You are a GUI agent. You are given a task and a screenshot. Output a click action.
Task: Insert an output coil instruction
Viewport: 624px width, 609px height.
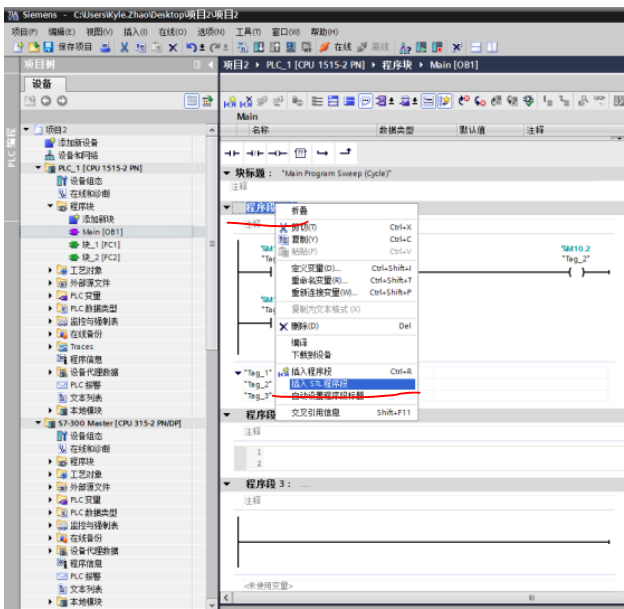coord(277,153)
